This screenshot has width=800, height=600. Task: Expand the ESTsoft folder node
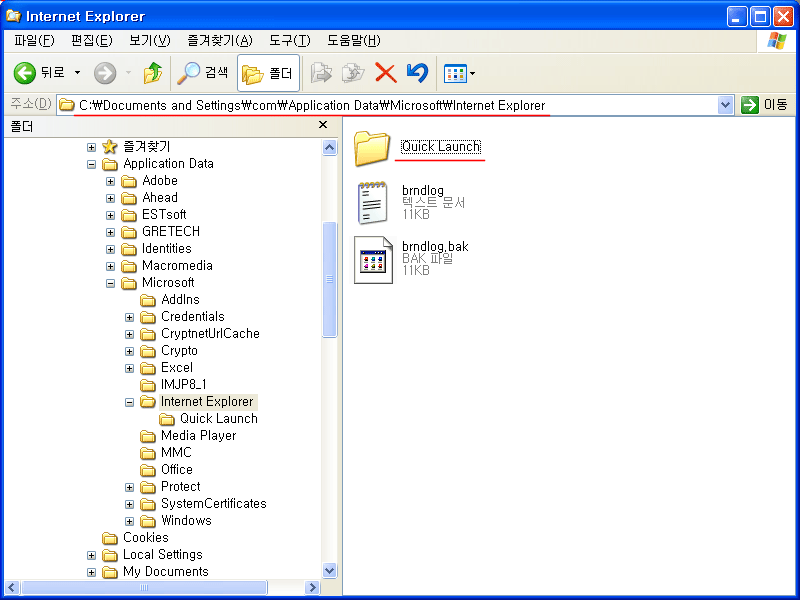point(110,215)
